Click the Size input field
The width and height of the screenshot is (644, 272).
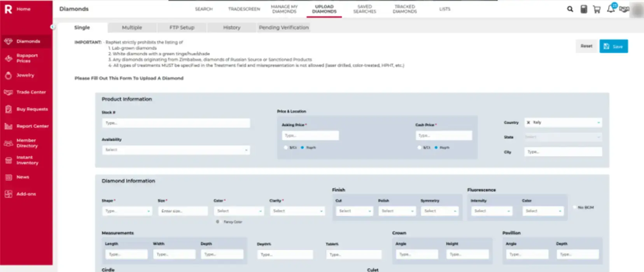(x=183, y=211)
